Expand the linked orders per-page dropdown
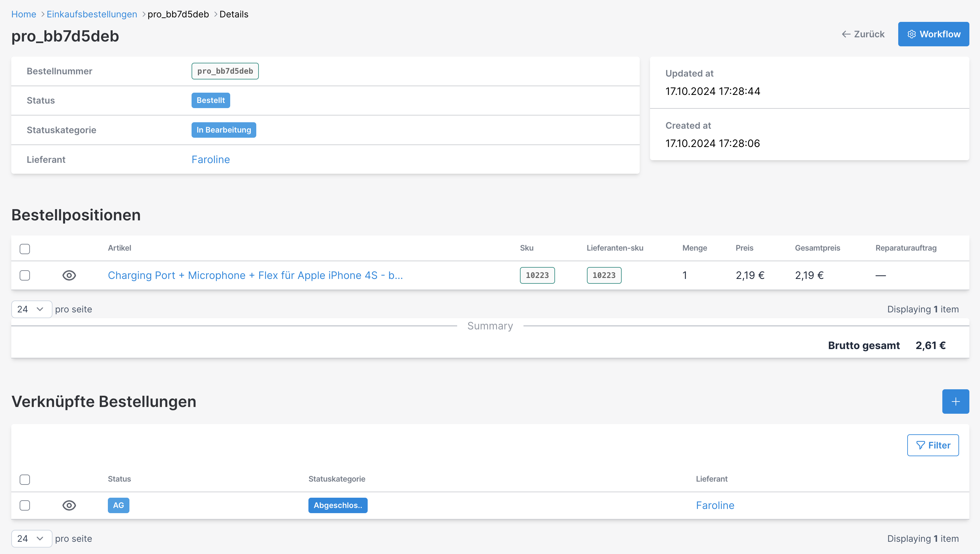Viewport: 980px width, 554px height. click(31, 539)
